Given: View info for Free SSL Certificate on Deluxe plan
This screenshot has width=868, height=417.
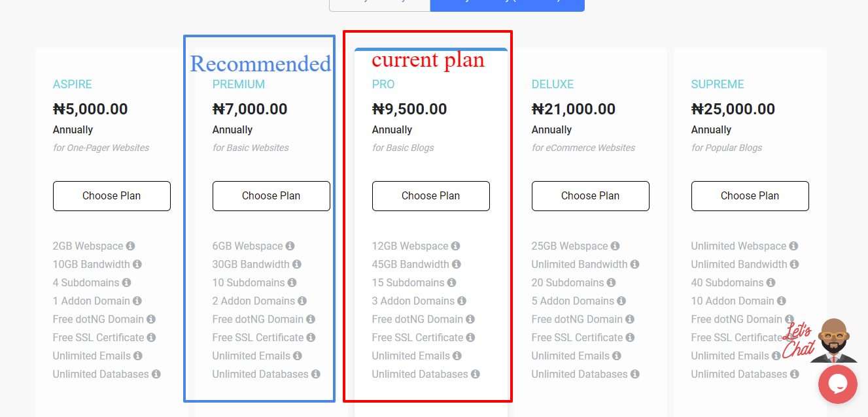Looking at the screenshot, I should pos(629,337).
